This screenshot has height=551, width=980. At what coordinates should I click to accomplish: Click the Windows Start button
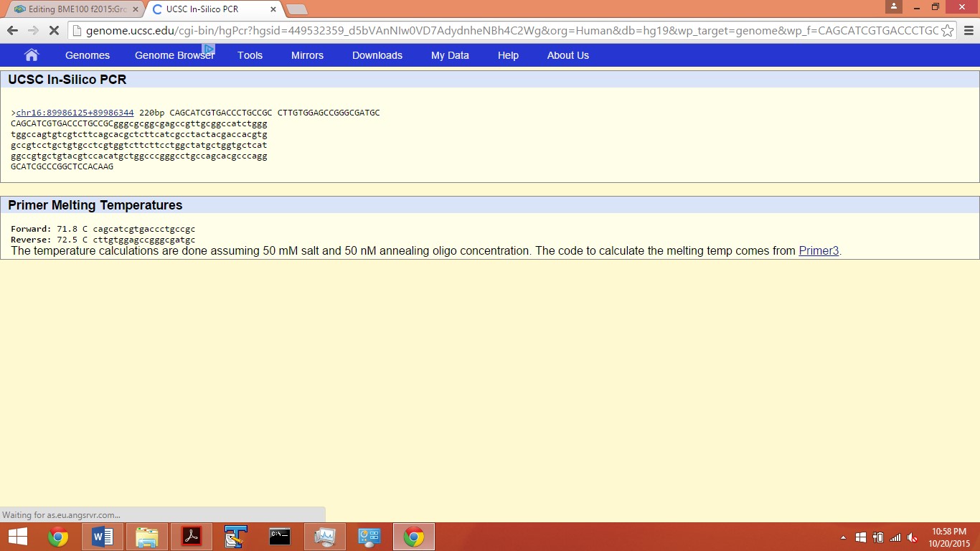coord(17,537)
